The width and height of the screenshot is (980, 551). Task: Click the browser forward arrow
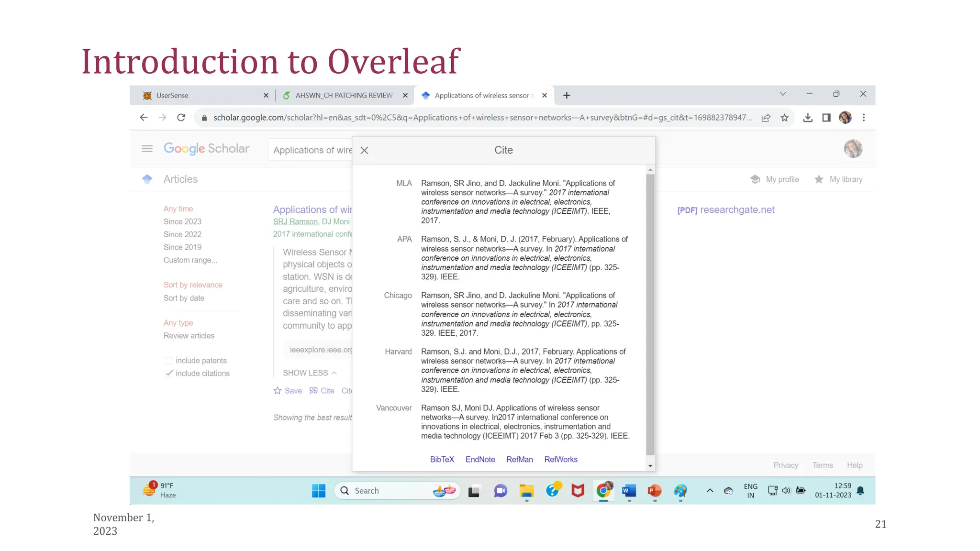(162, 117)
